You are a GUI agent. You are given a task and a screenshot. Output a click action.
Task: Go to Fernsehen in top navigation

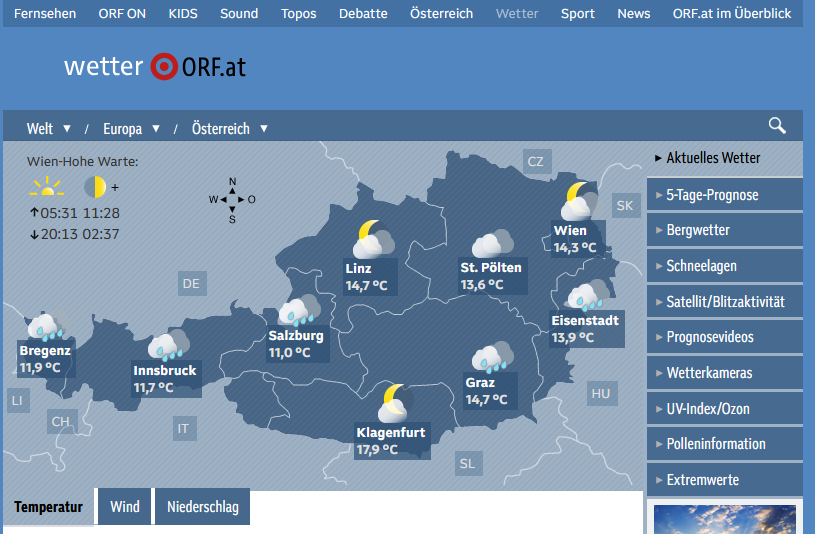(x=45, y=14)
